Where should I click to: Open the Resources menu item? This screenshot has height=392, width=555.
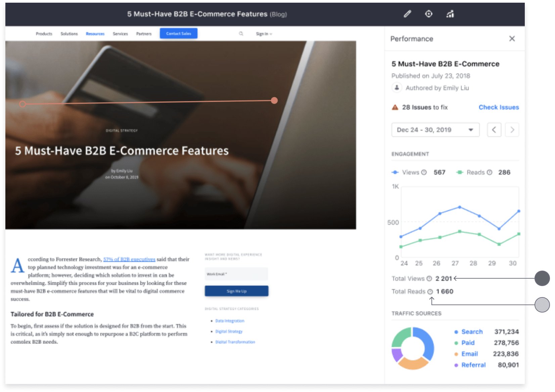tap(95, 34)
